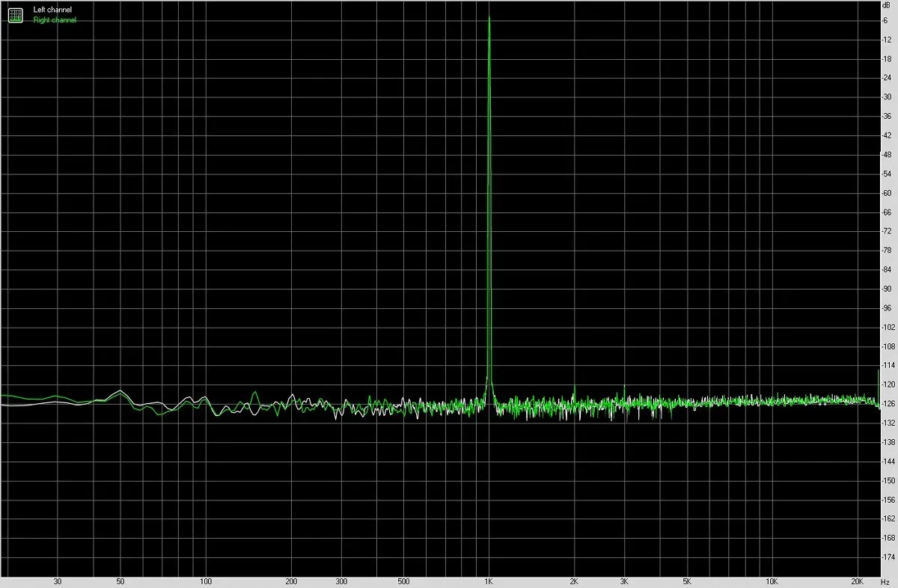Screen dimensions: 898x588
Task: Click the "3K" frequency axis label
Action: (x=623, y=581)
